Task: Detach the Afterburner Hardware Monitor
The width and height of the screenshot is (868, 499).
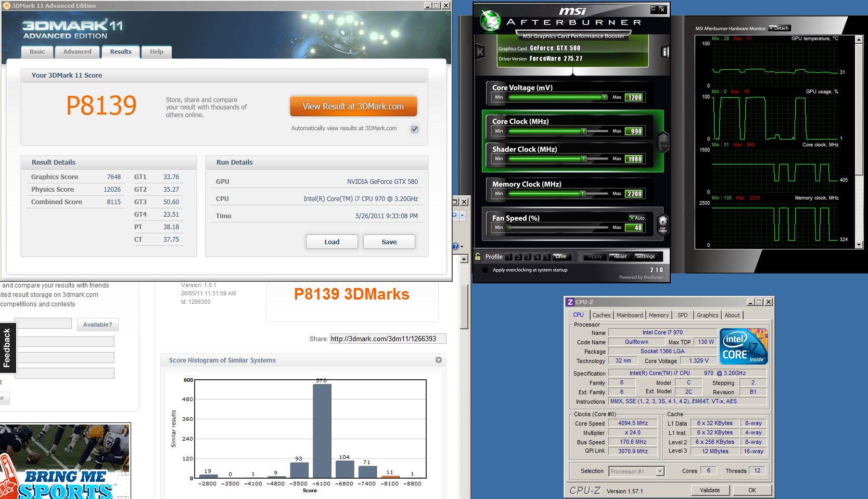Action: pos(780,28)
